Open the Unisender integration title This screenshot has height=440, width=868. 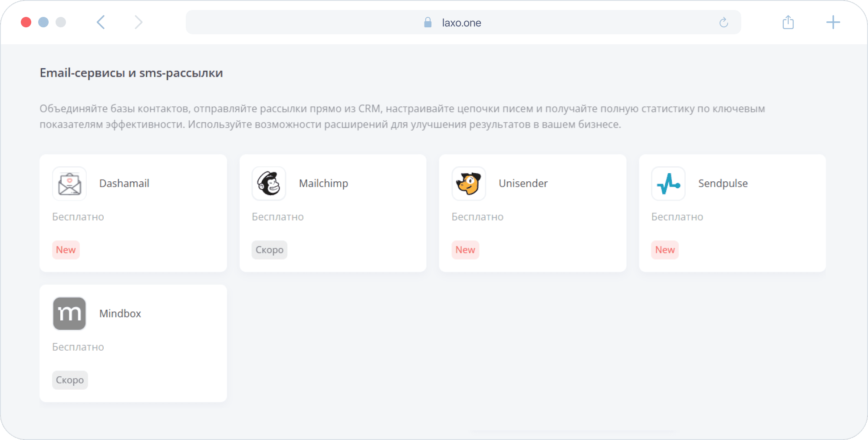(x=523, y=184)
